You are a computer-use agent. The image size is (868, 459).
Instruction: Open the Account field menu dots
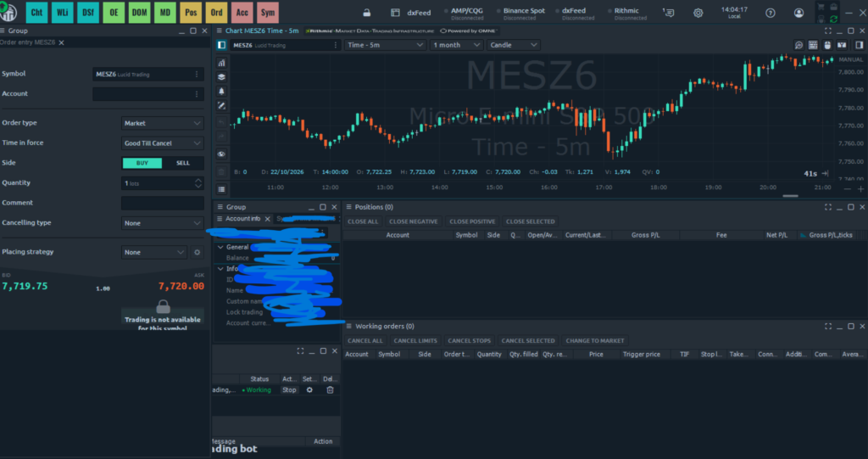(x=197, y=94)
